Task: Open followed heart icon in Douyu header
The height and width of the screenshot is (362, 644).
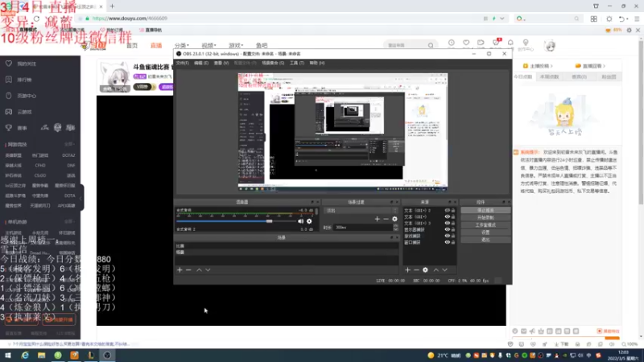Action: click(x=466, y=43)
